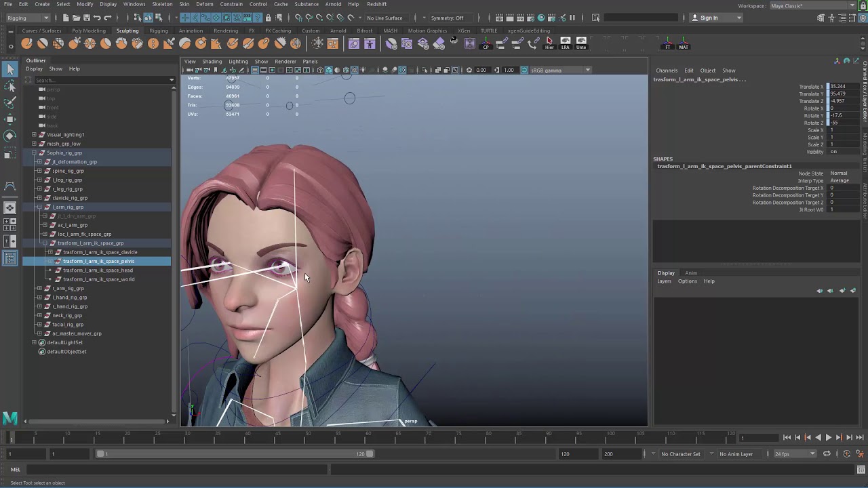Click the FT shelf icon

pos(667,43)
